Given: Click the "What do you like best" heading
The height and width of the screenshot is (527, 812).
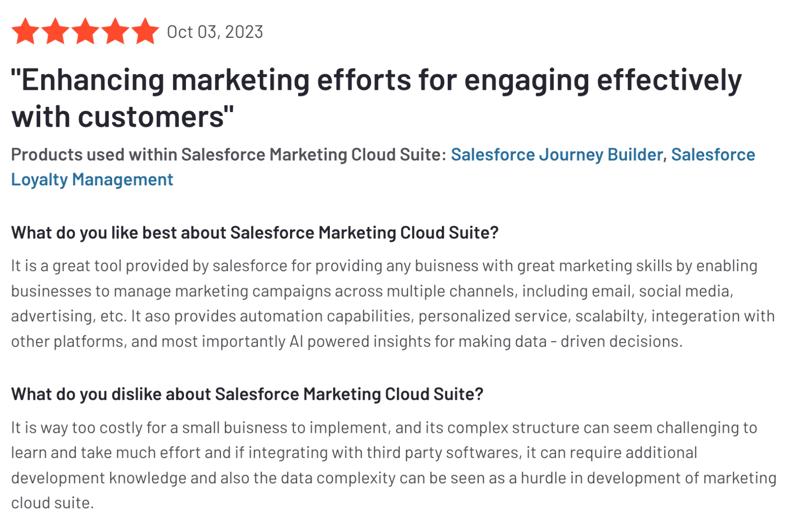Looking at the screenshot, I should click(x=254, y=233).
